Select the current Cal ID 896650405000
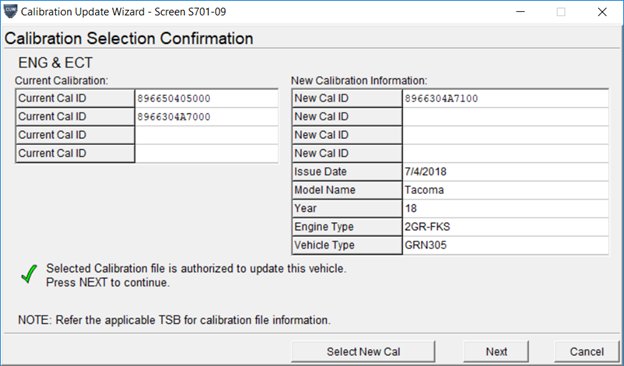The height and width of the screenshot is (366, 624). [207, 98]
